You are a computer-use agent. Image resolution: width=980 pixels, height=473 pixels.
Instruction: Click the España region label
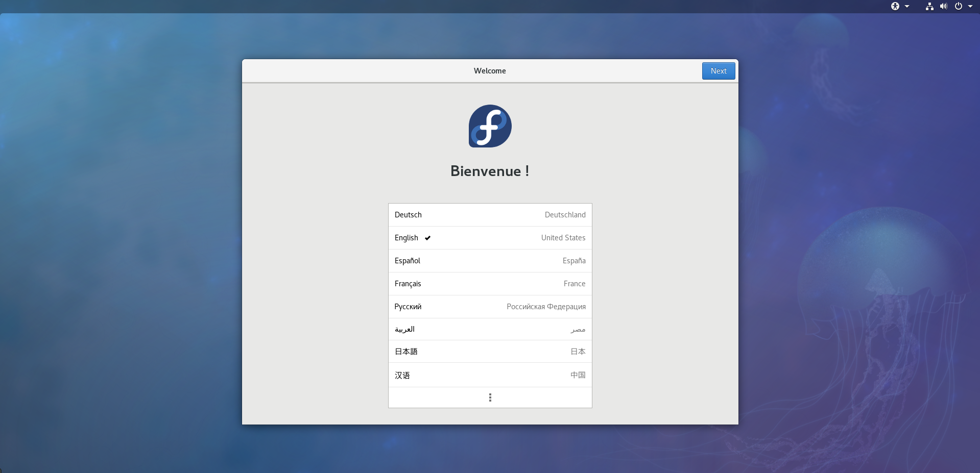(x=574, y=261)
